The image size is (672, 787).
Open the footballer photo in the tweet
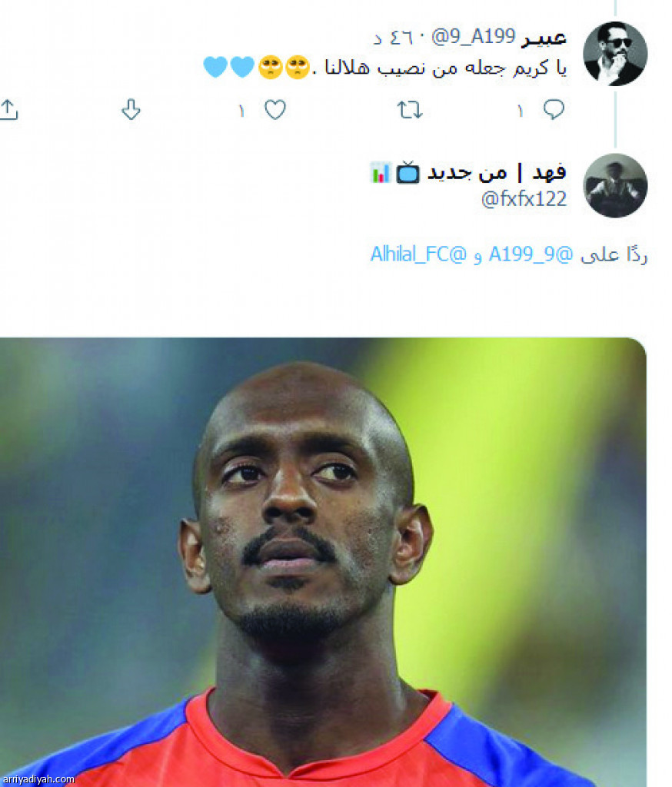click(x=323, y=562)
